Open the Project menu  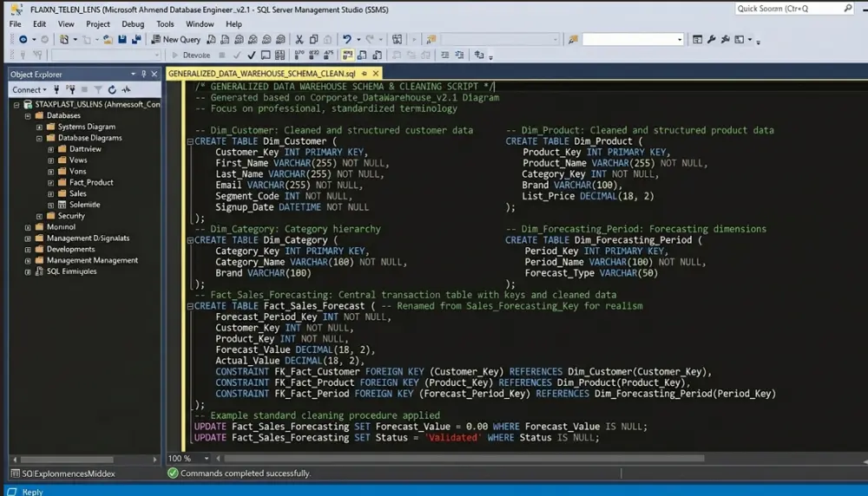tap(98, 23)
